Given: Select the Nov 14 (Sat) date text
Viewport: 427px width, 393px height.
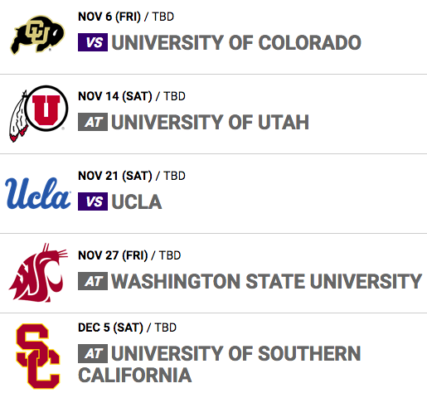Looking at the screenshot, I should 115,96.
